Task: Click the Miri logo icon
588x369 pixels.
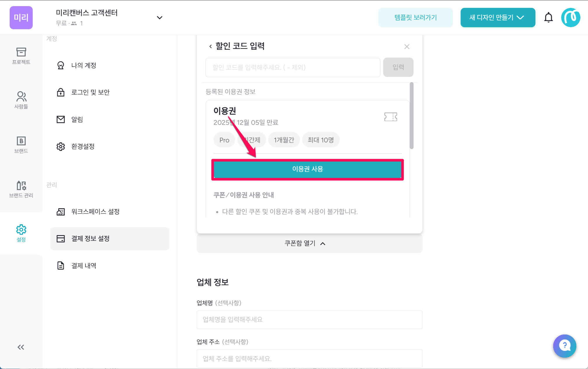Action: pos(21,18)
